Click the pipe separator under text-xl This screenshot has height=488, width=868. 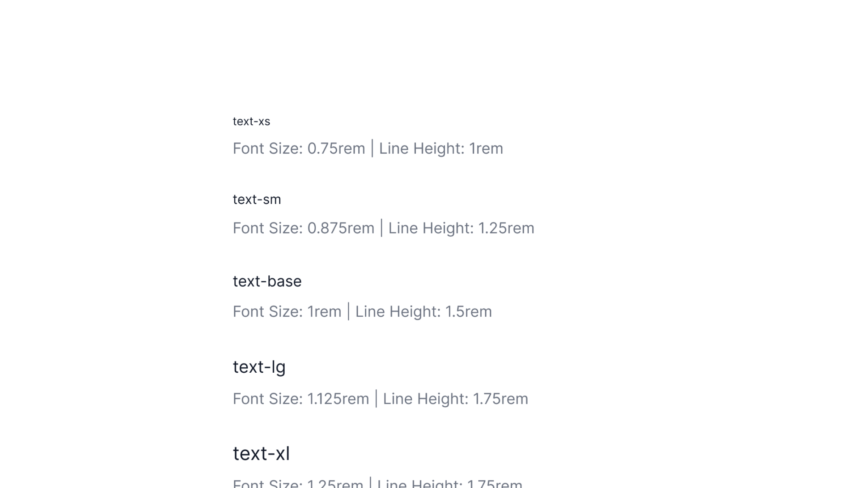click(x=370, y=483)
